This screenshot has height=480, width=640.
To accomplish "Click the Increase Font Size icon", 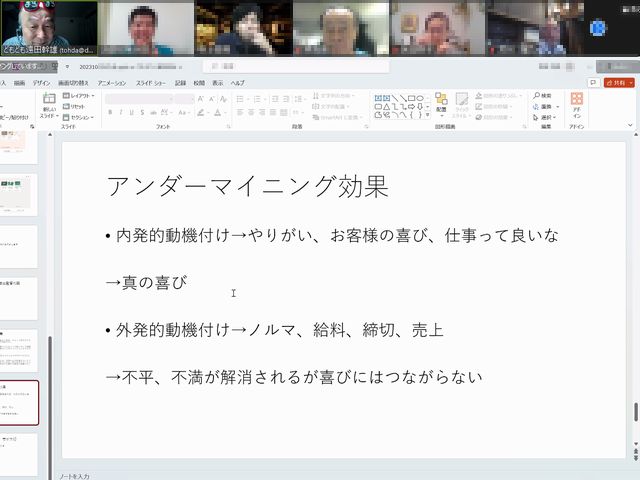I will coord(201,99).
